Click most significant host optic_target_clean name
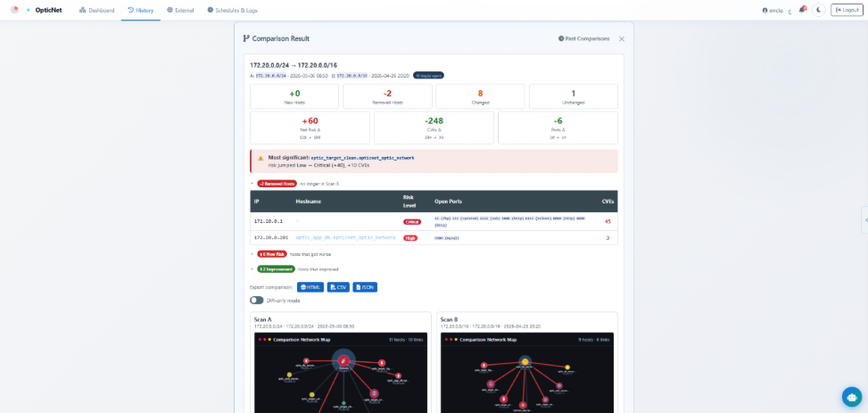Screen dimensions: 868x413 (362, 158)
